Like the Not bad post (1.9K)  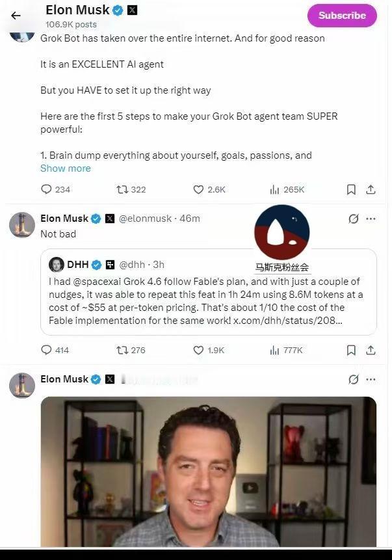[x=209, y=350]
